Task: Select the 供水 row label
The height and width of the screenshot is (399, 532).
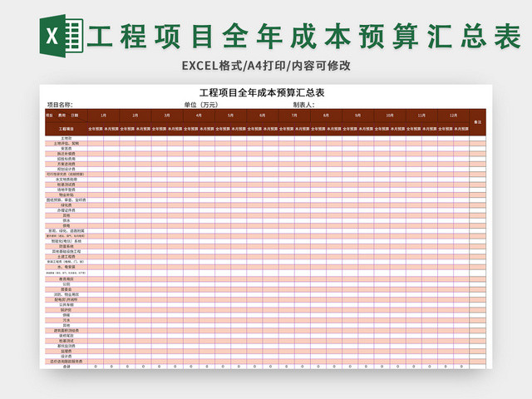Action: (x=66, y=220)
